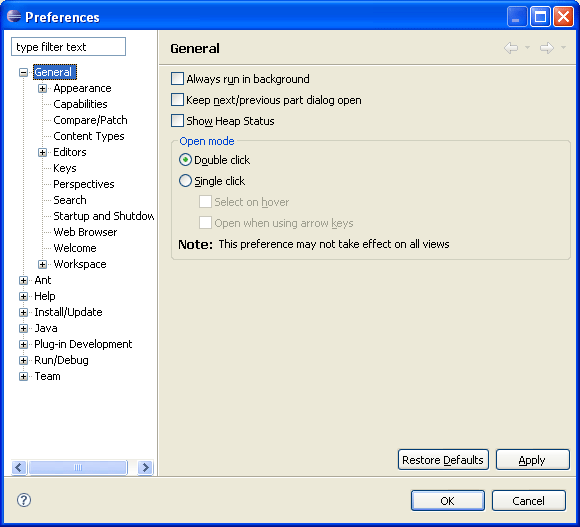Screen dimensions: 580x527
Task: Click tree scrollbar left arrow
Action: tap(19, 467)
